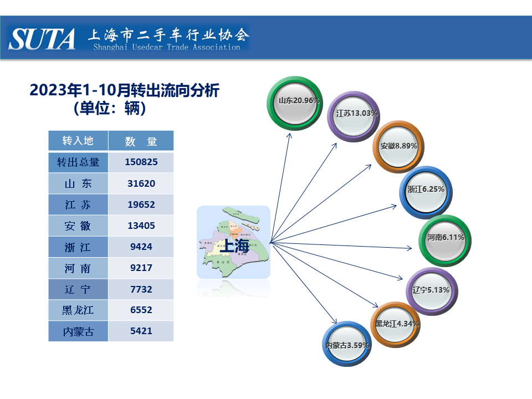Click the 河南 row label
This screenshot has width=532, height=399.
click(x=78, y=268)
